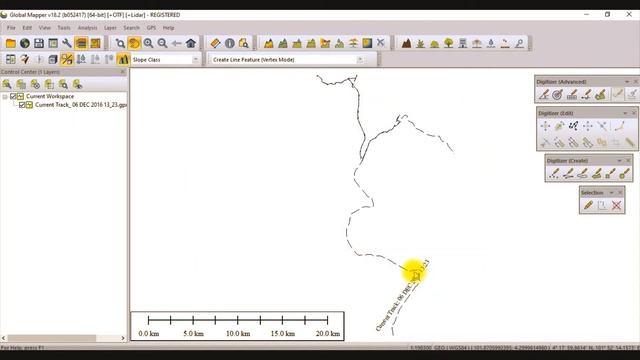Click the first Control Center layer zoom icon

[7, 84]
